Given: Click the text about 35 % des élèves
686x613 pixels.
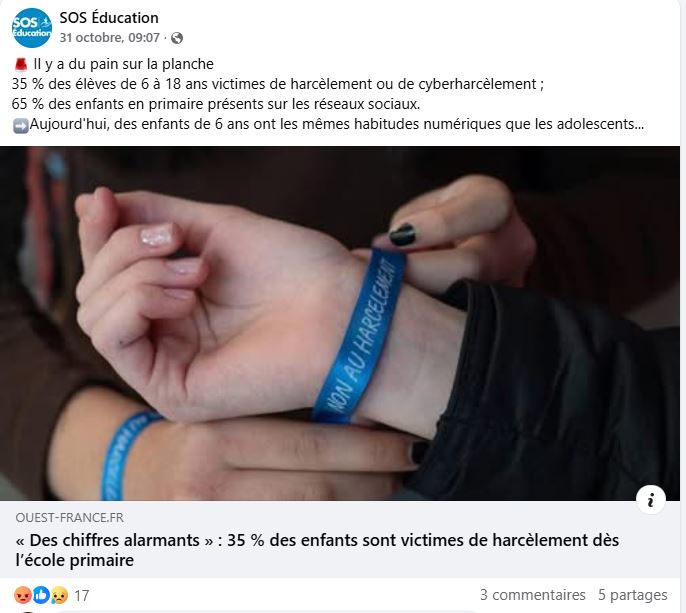Looking at the screenshot, I should pyautogui.click(x=278, y=84).
